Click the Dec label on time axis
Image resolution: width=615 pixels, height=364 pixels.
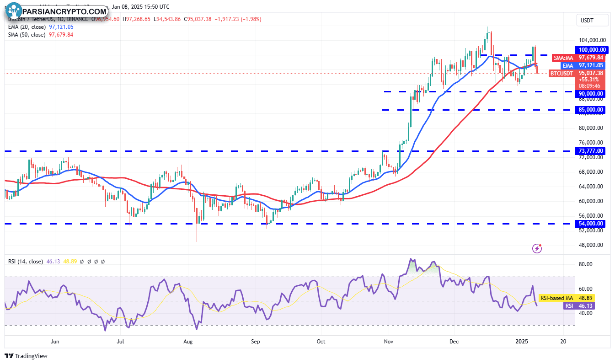click(454, 342)
